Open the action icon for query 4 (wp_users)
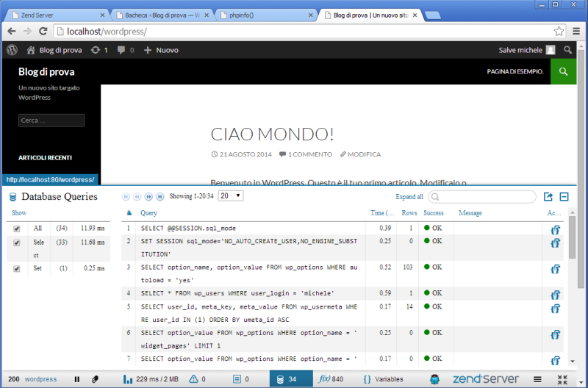The image size is (588, 388). click(x=556, y=295)
